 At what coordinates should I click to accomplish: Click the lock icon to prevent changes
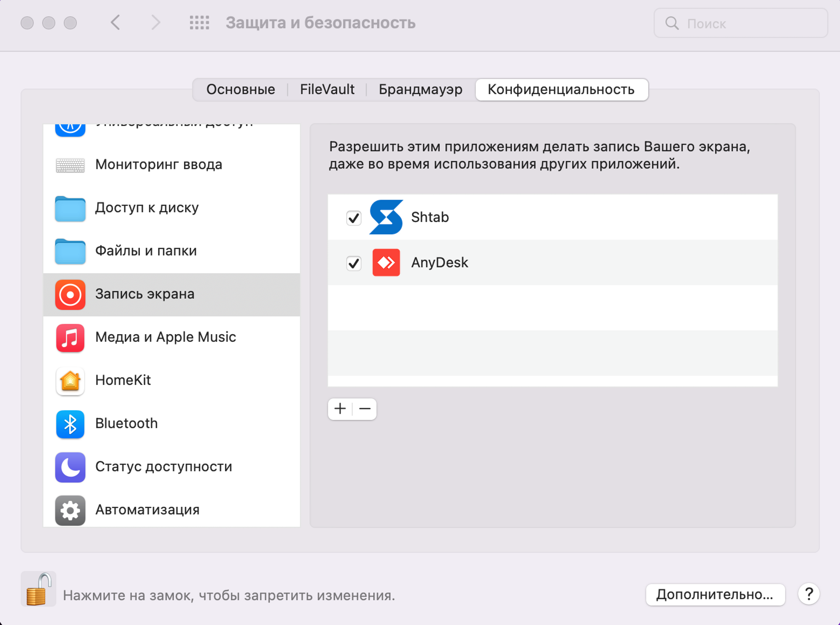pyautogui.click(x=38, y=589)
